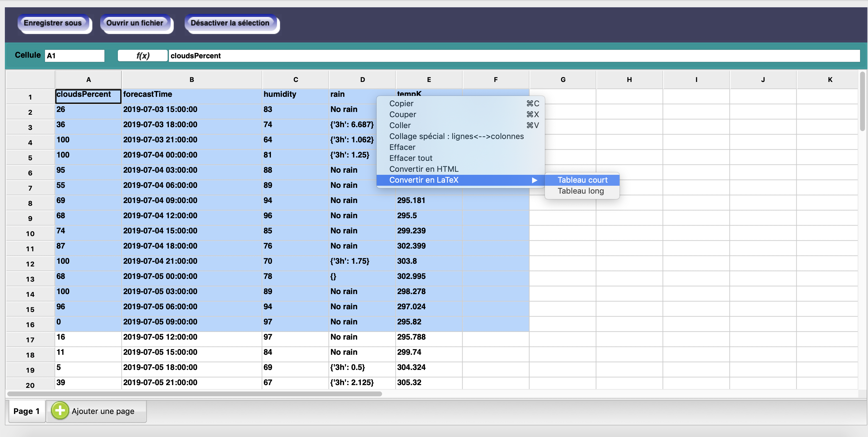
Task: Pick Tableau long in the LaTeX submenu
Action: point(582,191)
